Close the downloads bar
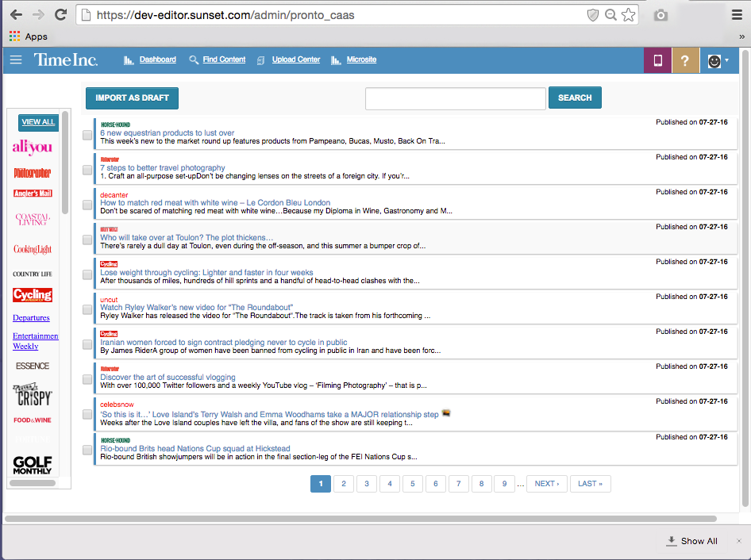751x560 pixels. click(x=738, y=541)
